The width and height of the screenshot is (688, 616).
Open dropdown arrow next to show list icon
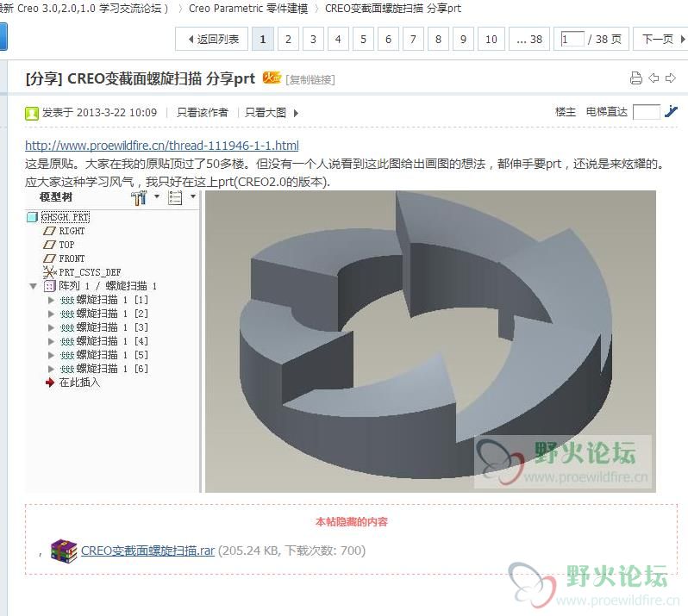[x=192, y=196]
